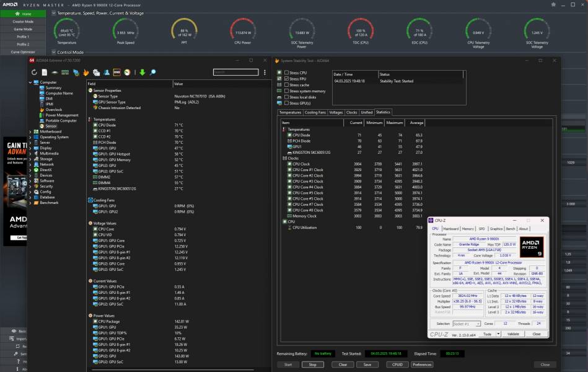Open the Bench tab in CPU-Z

(511, 229)
